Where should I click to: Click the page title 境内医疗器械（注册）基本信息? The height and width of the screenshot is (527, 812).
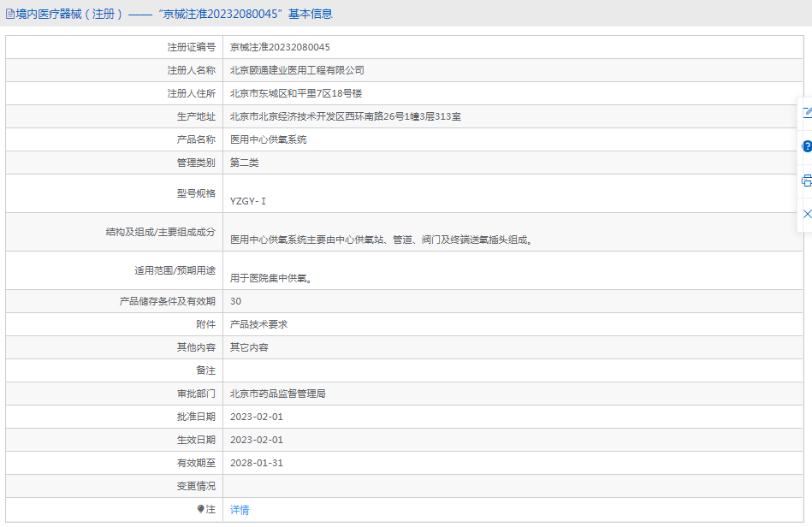coord(174,14)
